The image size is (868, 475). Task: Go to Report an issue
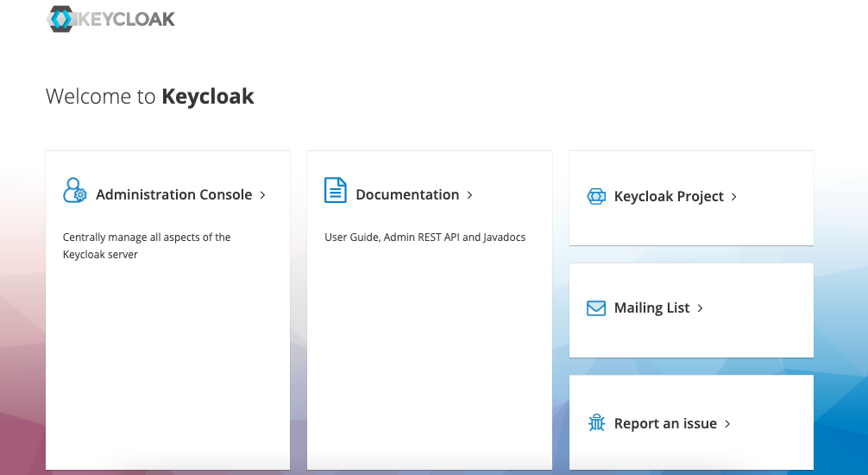pyautogui.click(x=665, y=423)
